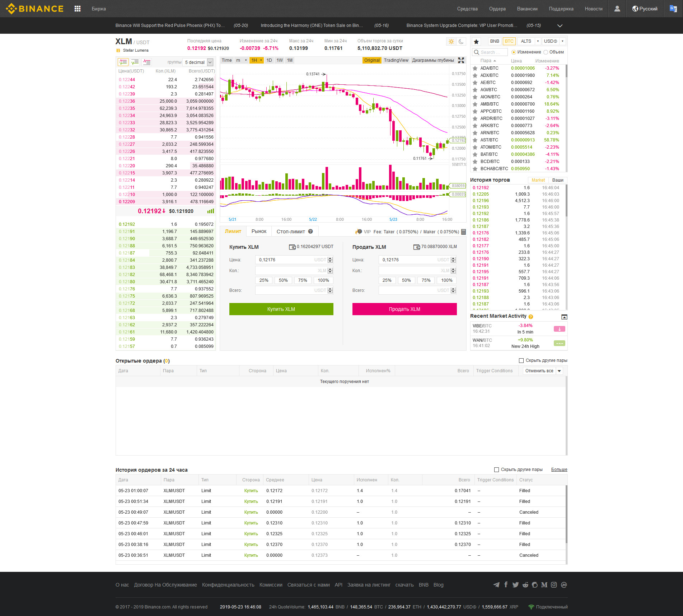Screen dimensions: 683x616
Task: Open the Reddit social icon
Action: [x=525, y=585]
